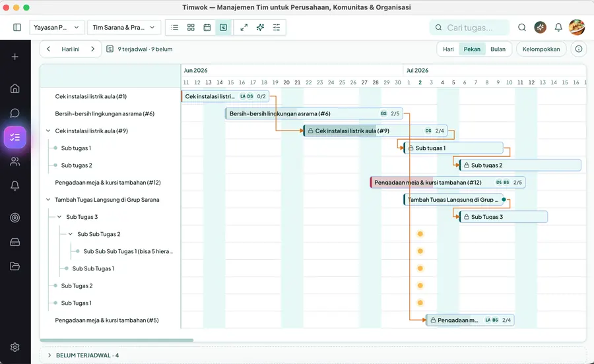Toggle the sidebar panel icon
Viewport: 594px width, 364px height.
[x=17, y=27]
